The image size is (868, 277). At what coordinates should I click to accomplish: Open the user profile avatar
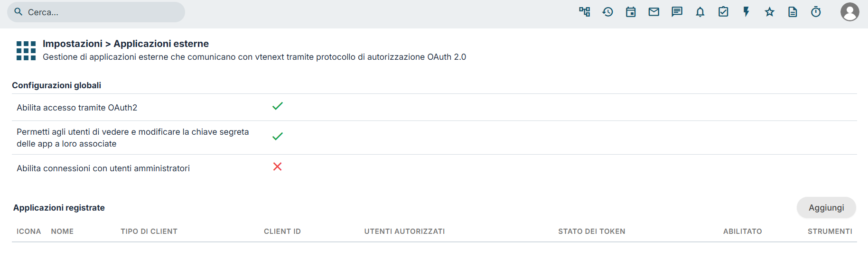pos(849,12)
